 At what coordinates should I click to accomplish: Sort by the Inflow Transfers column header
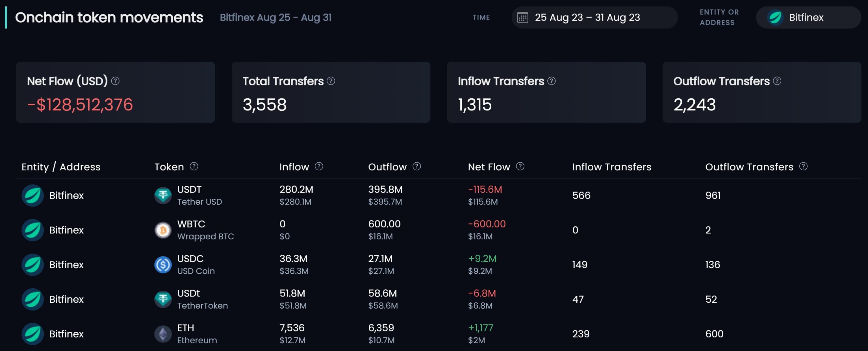611,167
